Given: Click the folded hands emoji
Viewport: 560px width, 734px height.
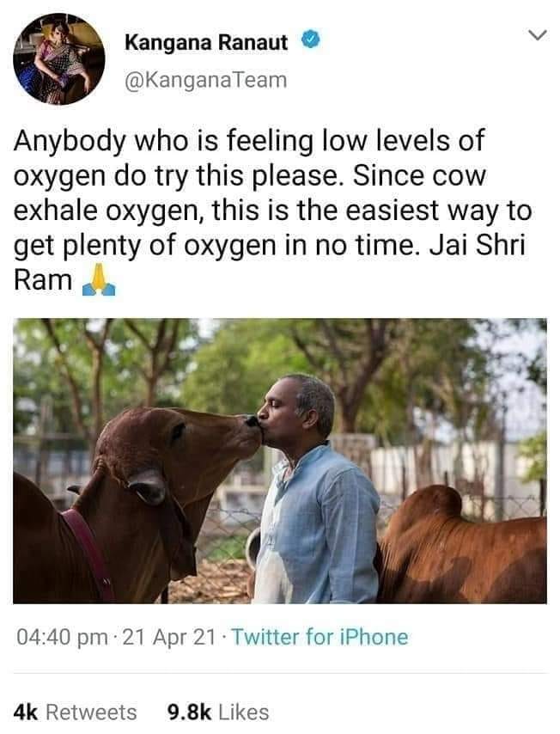Looking at the screenshot, I should coord(99,280).
